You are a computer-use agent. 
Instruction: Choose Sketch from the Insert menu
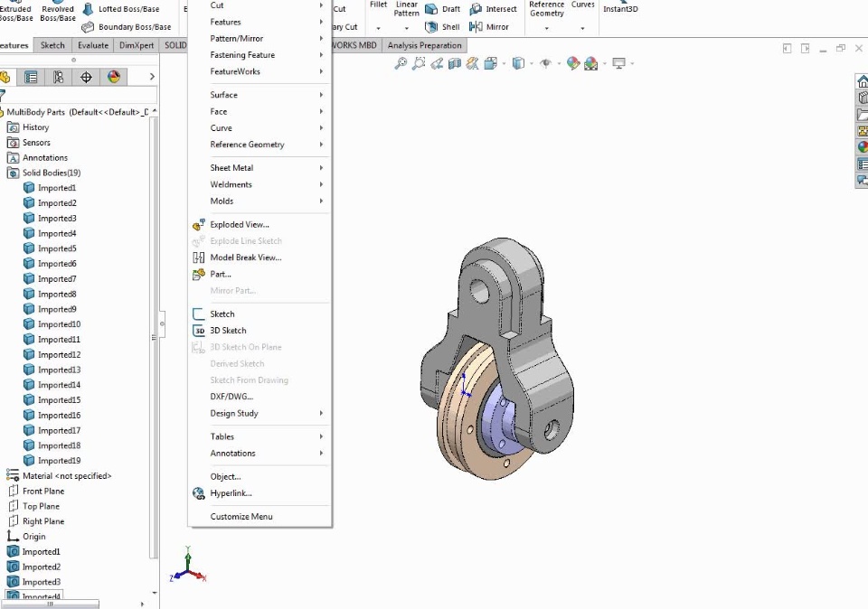coord(222,314)
